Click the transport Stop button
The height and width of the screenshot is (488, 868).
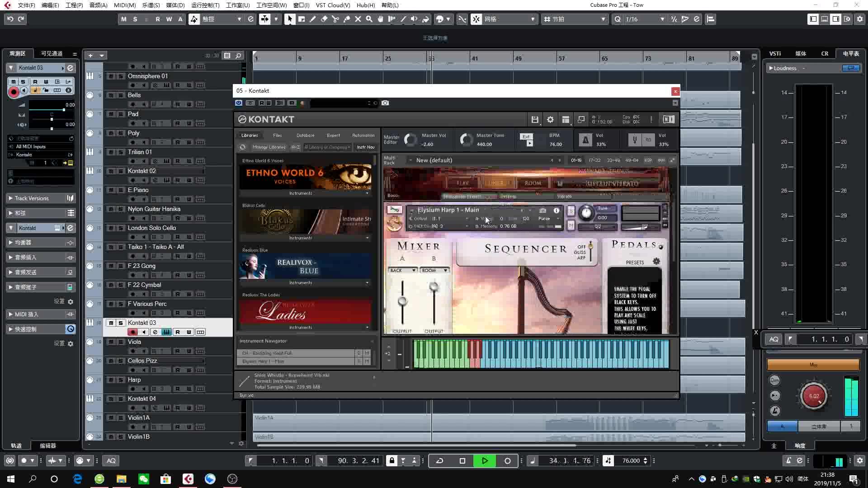pos(462,460)
